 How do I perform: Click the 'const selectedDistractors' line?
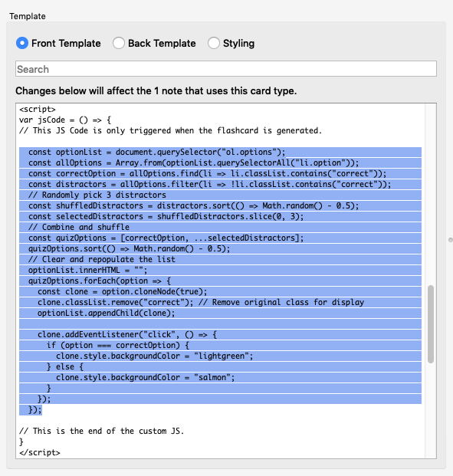[x=166, y=216]
